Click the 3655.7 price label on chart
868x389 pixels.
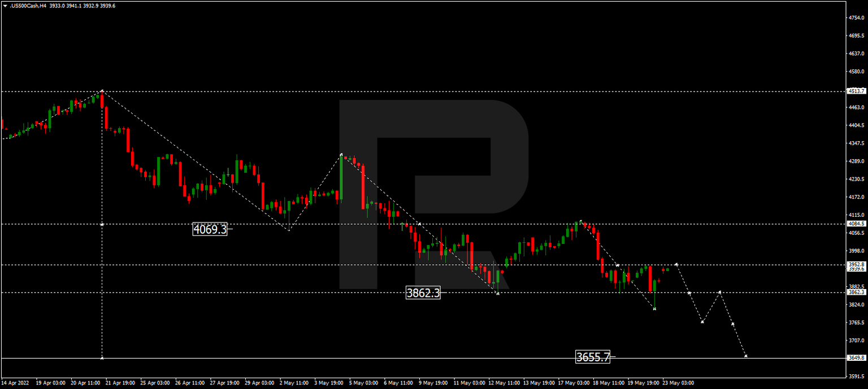pos(592,356)
